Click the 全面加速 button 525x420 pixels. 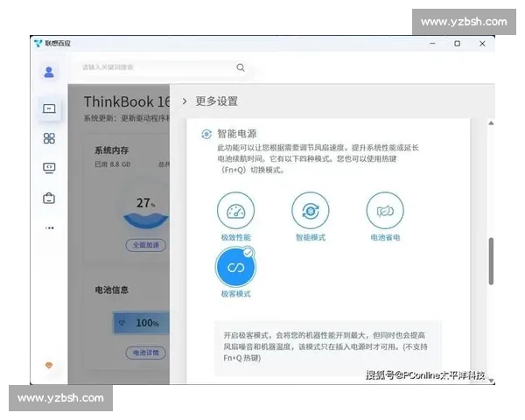145,245
